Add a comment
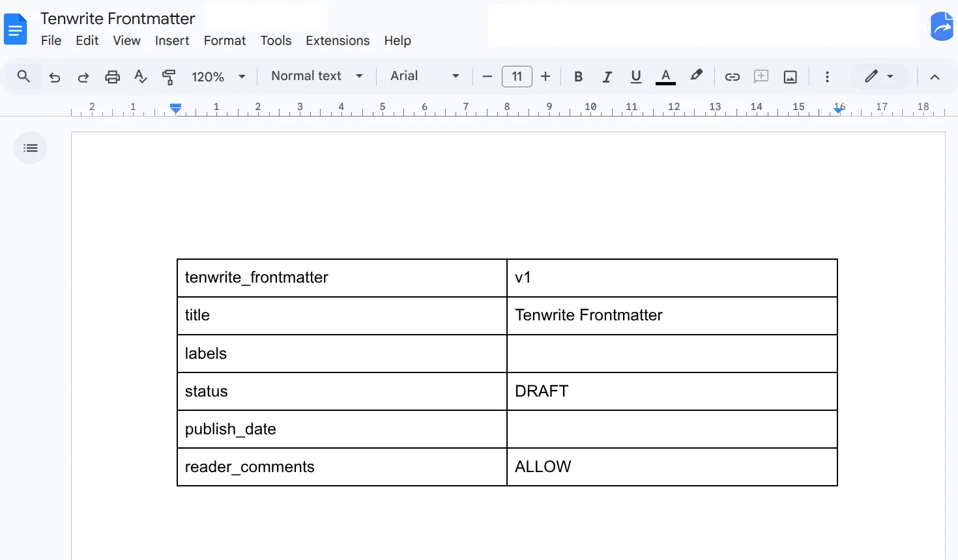 click(761, 76)
